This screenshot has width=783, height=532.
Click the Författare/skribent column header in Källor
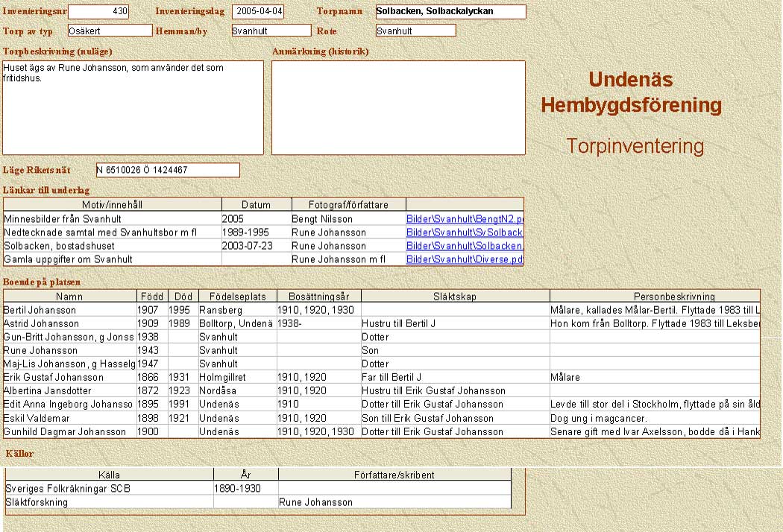(394, 475)
